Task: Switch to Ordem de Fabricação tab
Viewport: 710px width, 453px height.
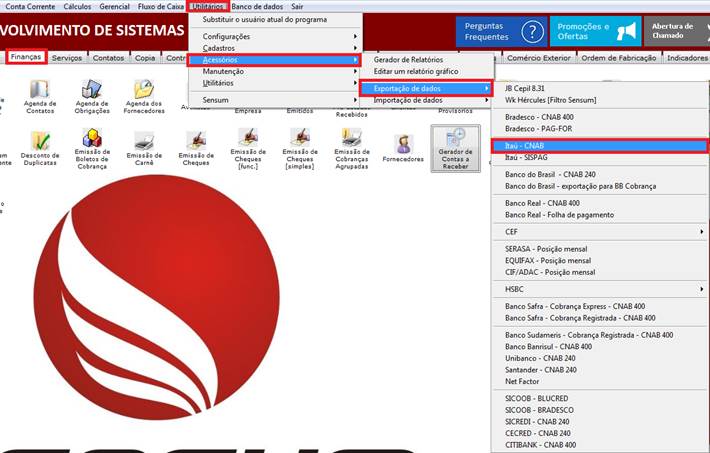Action: pos(619,58)
